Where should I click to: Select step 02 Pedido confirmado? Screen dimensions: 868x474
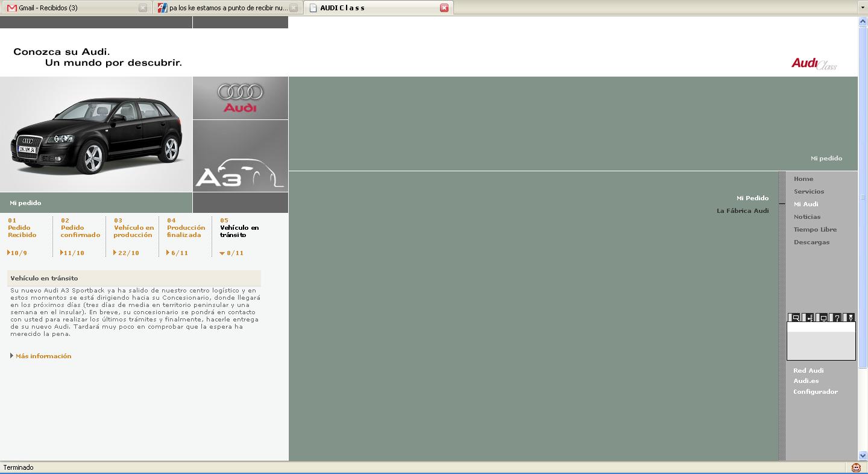80,228
